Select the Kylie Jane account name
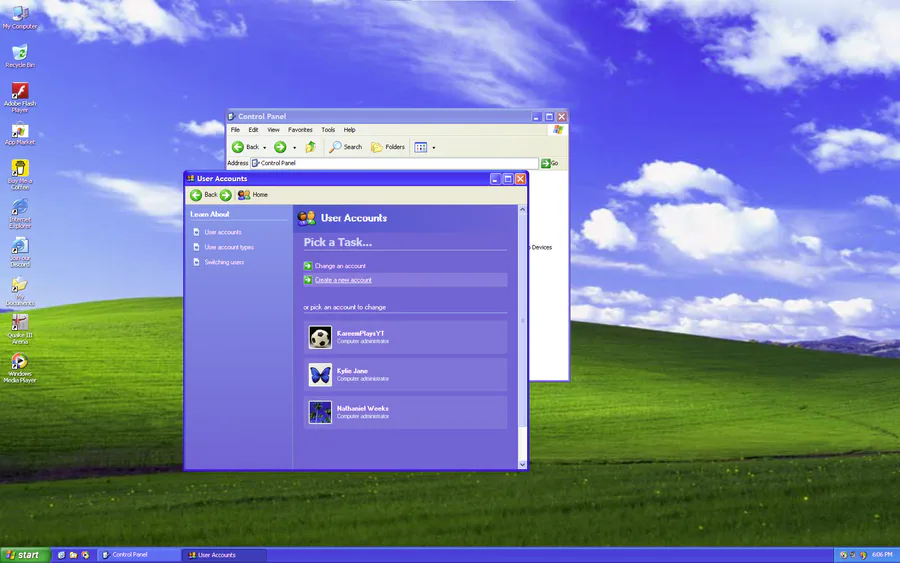The image size is (900, 563). tap(352, 371)
